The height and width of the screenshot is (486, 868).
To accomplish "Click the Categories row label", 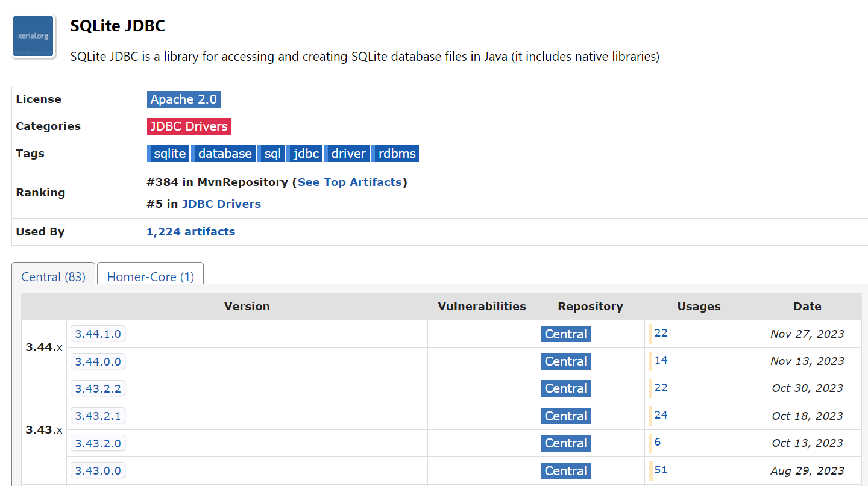I will 48,126.
